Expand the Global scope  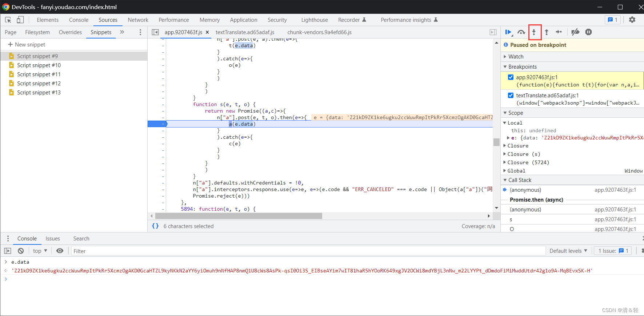[x=505, y=171]
